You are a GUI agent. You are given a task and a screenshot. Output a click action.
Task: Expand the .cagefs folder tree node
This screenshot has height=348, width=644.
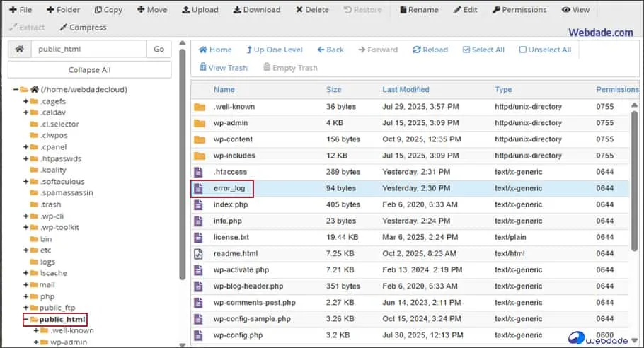click(x=25, y=102)
